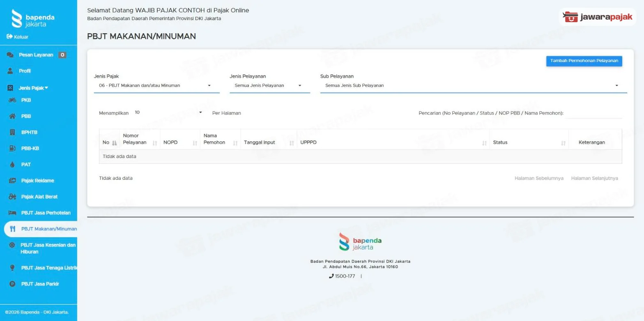Sort by the Nama Pemohon column arrows

235,143
